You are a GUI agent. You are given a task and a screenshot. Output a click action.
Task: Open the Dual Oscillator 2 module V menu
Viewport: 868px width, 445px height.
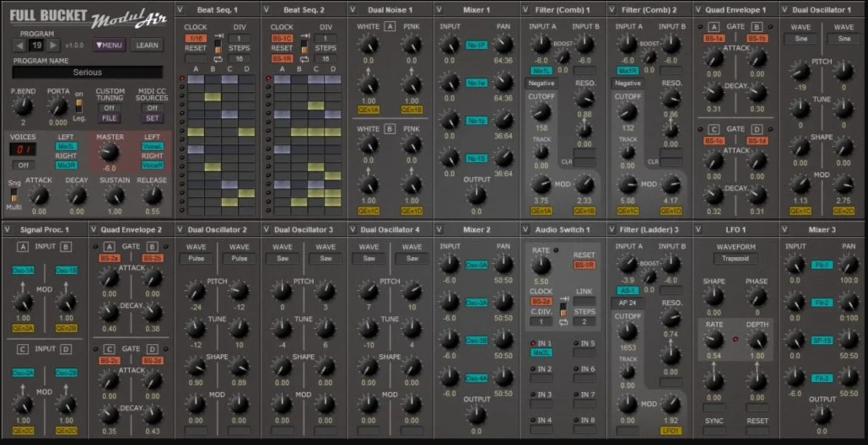(181, 229)
